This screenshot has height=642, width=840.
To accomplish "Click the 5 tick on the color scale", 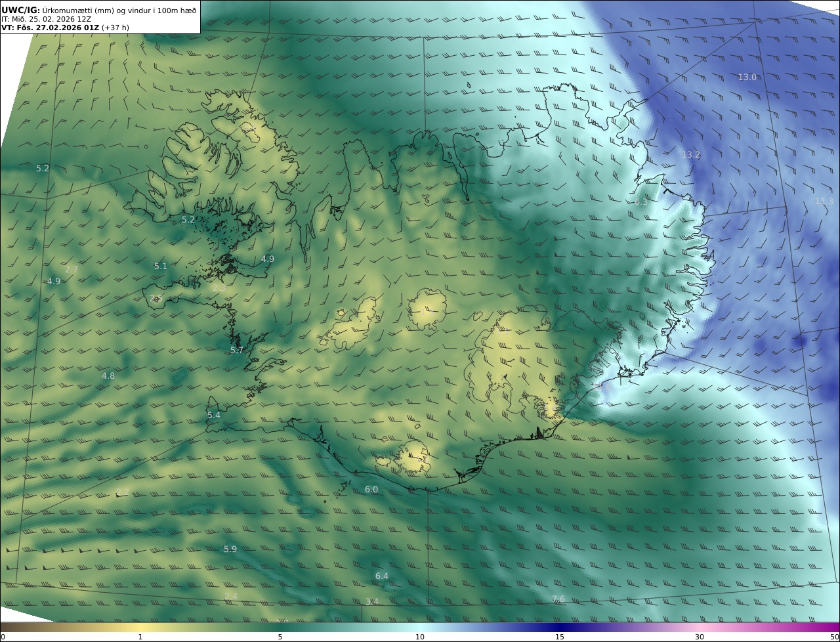I will 280,637.
